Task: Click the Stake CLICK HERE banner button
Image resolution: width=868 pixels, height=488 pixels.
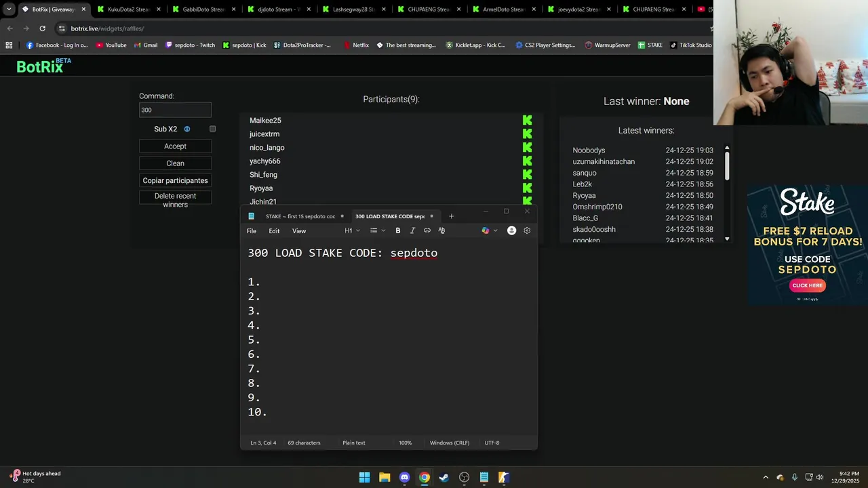Action: tap(807, 285)
